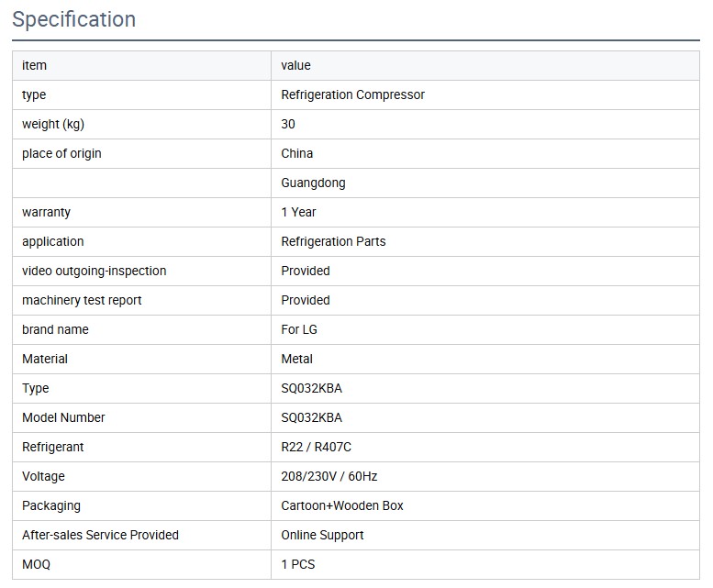The image size is (713, 588).
Task: Click the 'Refrigeration Compressor' value cell
Action: tap(352, 94)
